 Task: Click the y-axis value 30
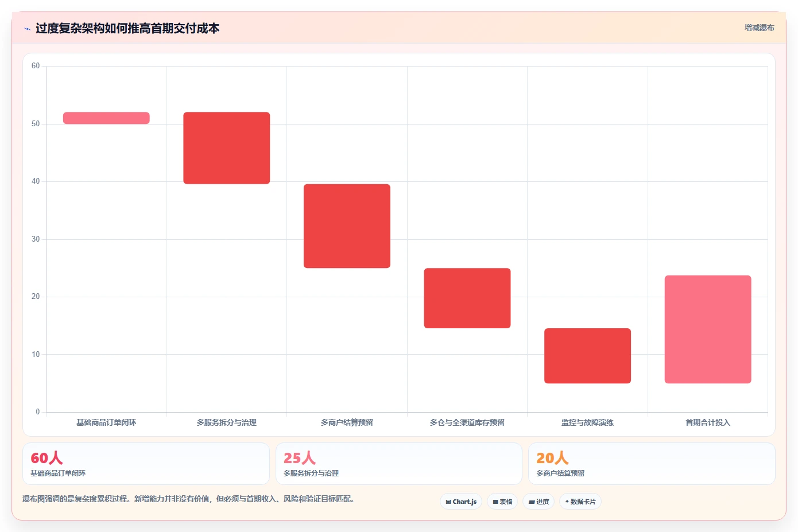36,239
